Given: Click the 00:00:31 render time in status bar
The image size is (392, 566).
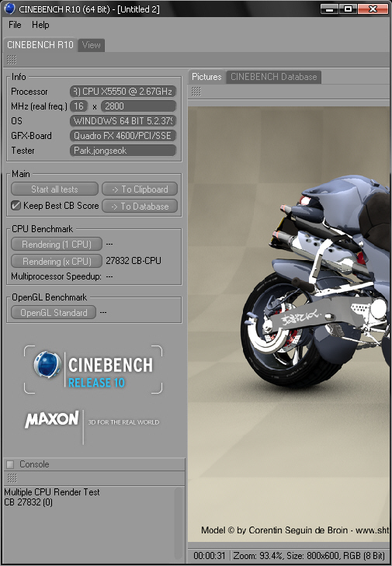Looking at the screenshot, I should coord(210,556).
